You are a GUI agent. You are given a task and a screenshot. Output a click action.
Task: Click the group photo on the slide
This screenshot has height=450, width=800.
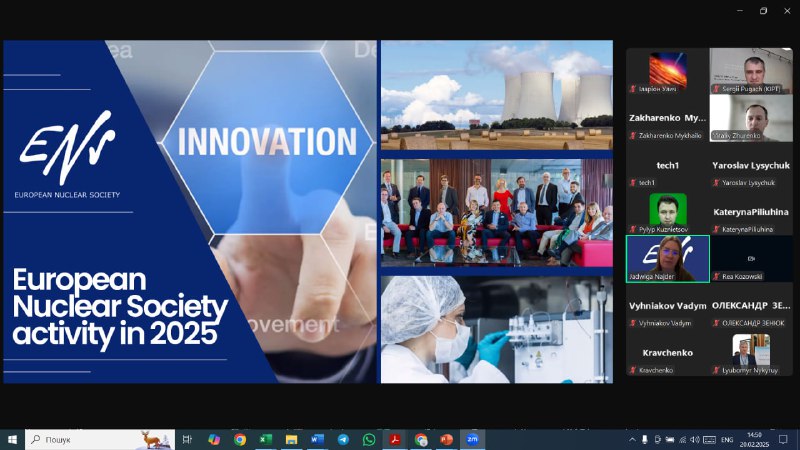(496, 212)
